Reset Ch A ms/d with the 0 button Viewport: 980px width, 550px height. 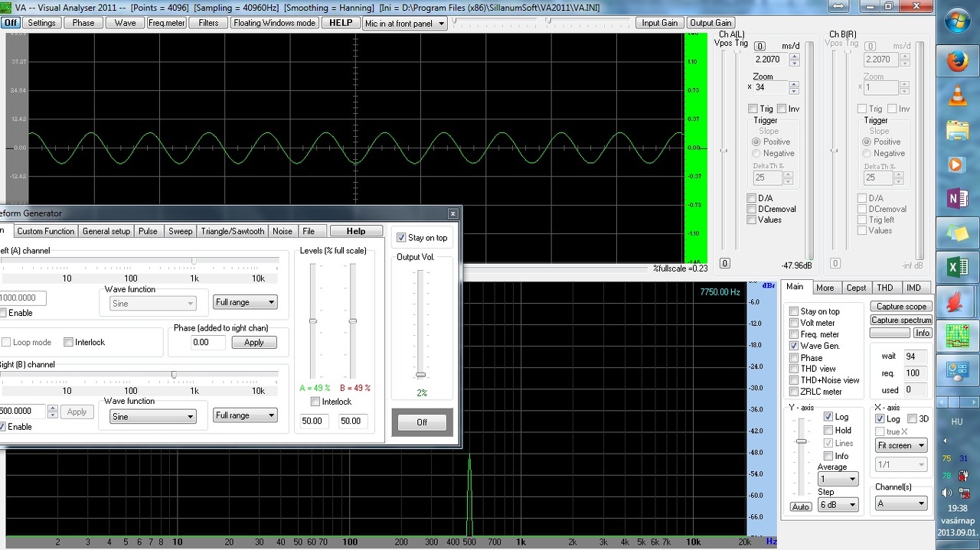point(760,47)
